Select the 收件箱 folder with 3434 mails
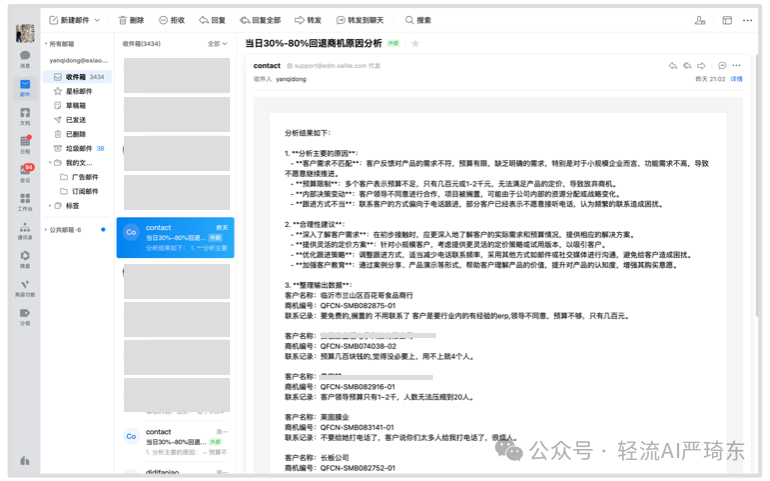The height and width of the screenshot is (481, 770). (78, 77)
